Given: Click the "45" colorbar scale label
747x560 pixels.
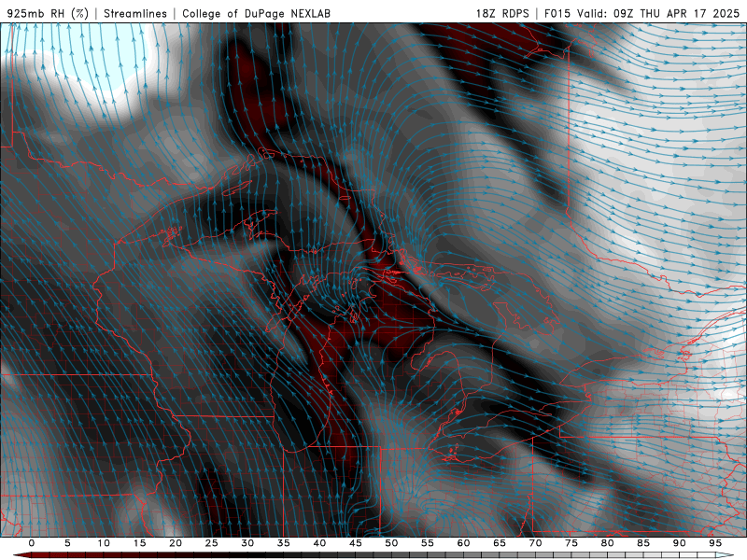Looking at the screenshot, I should coord(356,543).
